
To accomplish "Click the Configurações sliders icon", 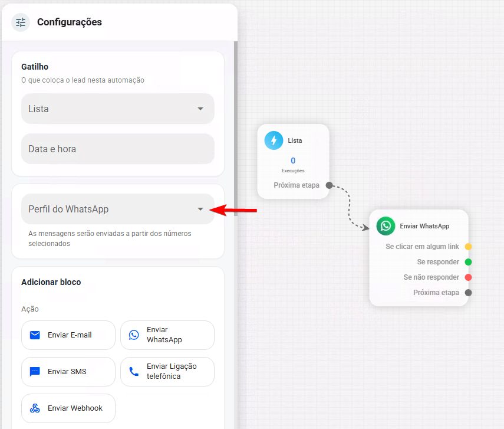I will point(21,22).
